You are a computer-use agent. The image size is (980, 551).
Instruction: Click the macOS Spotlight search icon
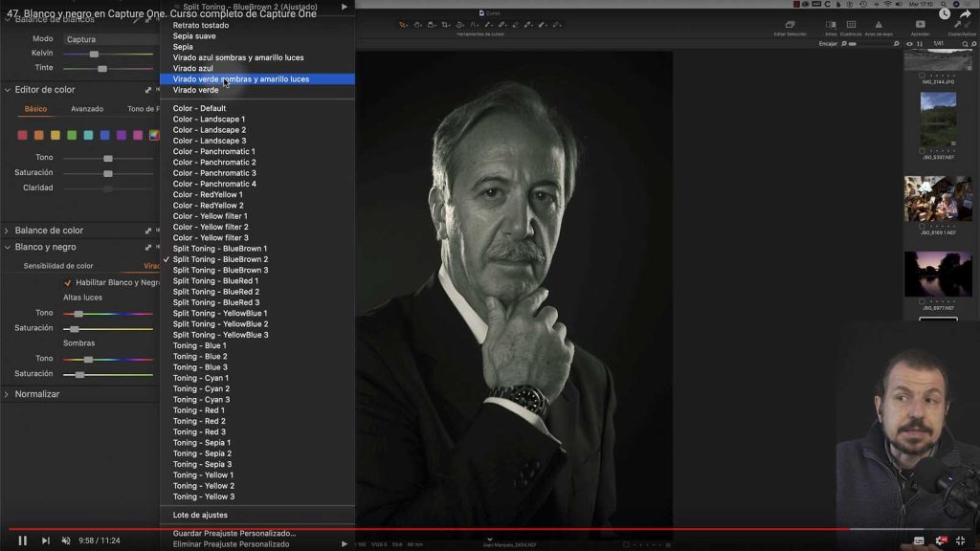coord(944,4)
